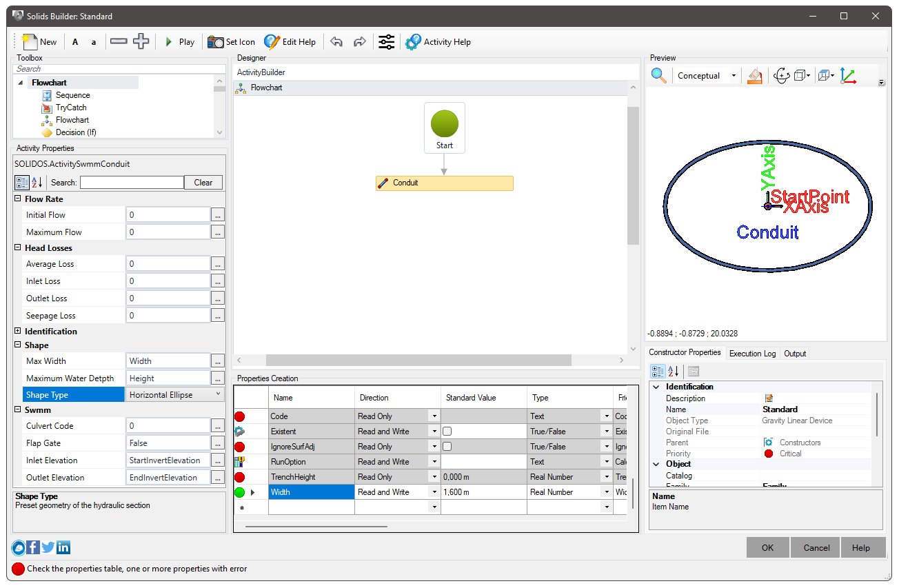
Task: Click the New document icon
Action: pos(30,42)
